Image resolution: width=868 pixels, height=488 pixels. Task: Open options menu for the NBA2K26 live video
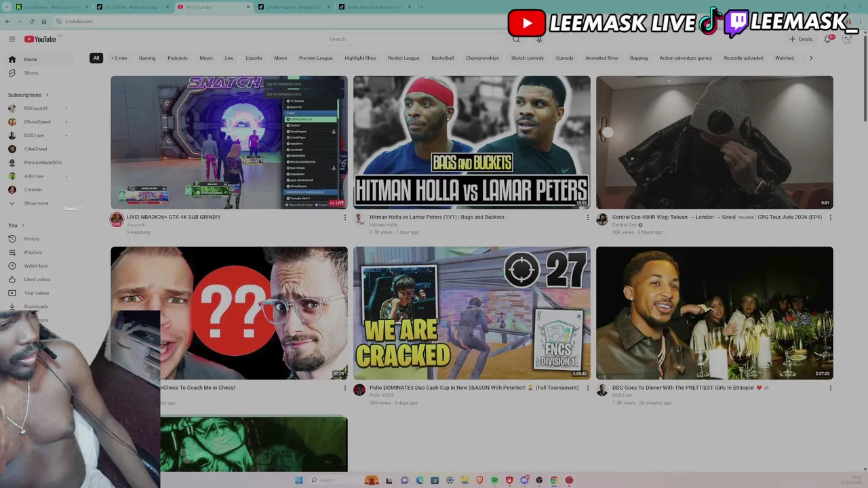point(344,218)
